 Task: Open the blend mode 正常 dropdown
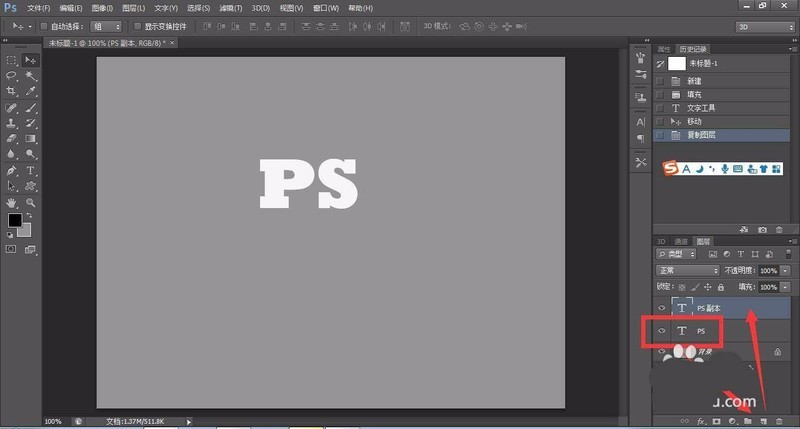point(687,270)
